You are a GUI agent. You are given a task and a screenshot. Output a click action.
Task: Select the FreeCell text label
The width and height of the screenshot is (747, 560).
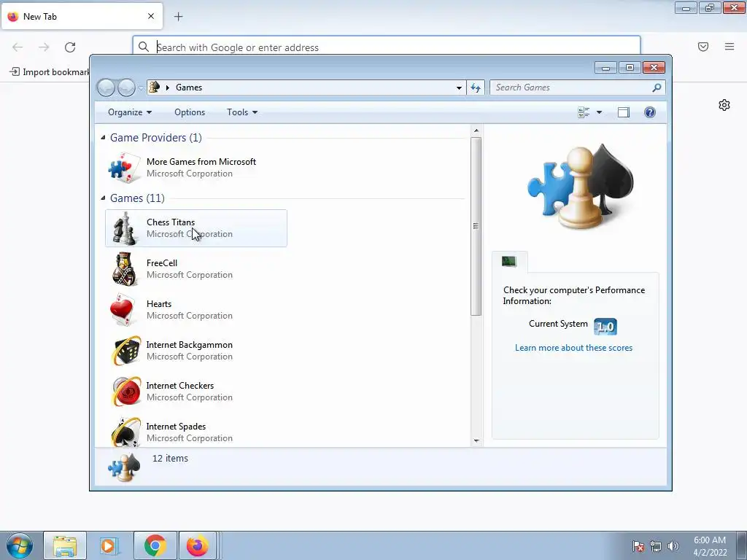[x=162, y=262]
